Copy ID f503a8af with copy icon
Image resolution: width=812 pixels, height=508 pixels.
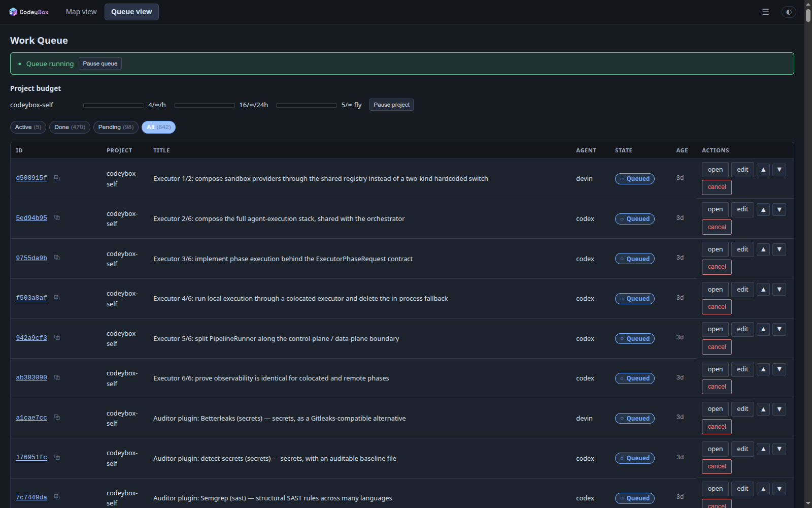57,298
